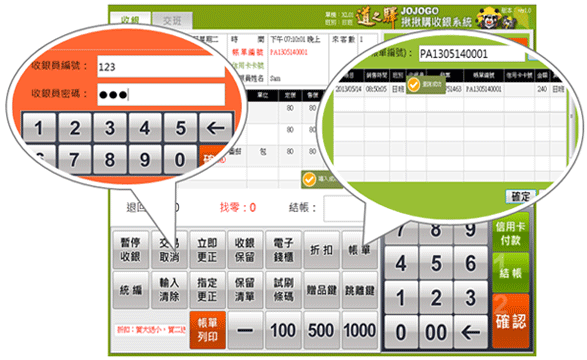Click the minus key beside 100
The height and width of the screenshot is (360, 587).
click(245, 330)
